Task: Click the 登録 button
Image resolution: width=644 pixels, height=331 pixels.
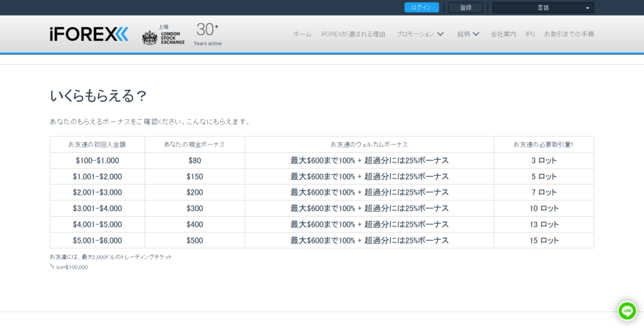Action: pyautogui.click(x=465, y=8)
